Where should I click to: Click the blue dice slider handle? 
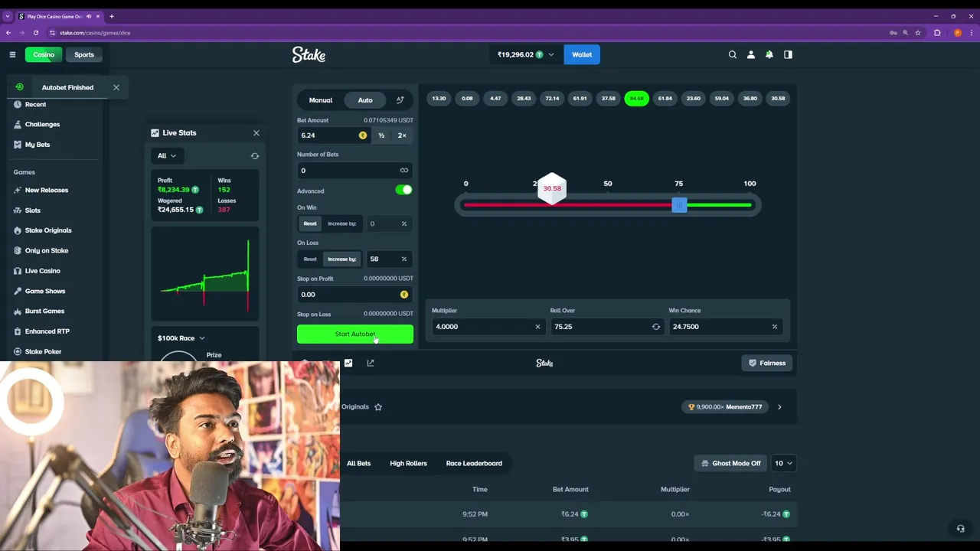679,205
